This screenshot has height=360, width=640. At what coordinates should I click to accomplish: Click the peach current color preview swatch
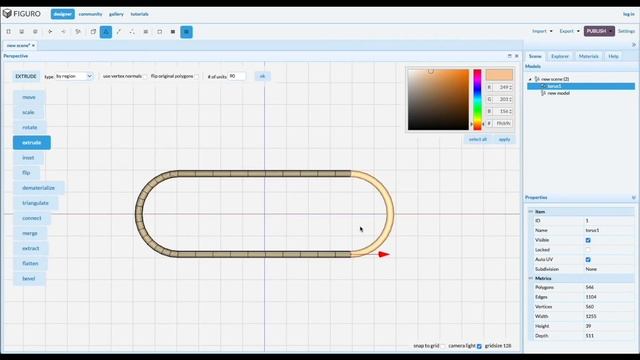tap(499, 75)
